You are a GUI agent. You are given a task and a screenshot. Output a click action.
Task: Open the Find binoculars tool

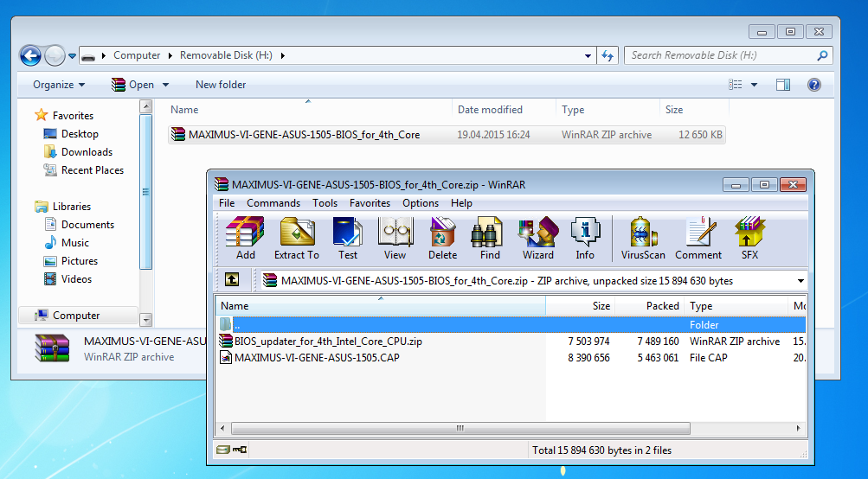point(489,238)
